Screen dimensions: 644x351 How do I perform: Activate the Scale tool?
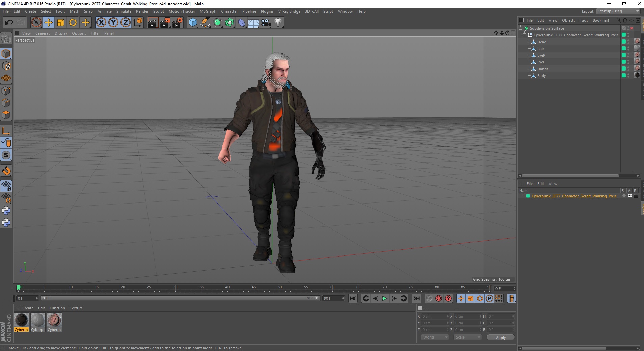click(61, 23)
